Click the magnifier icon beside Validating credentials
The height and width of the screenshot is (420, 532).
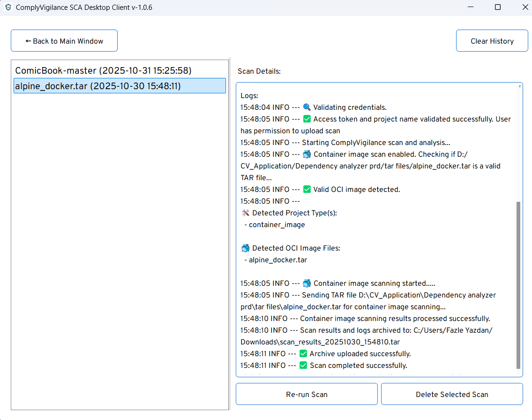(307, 107)
